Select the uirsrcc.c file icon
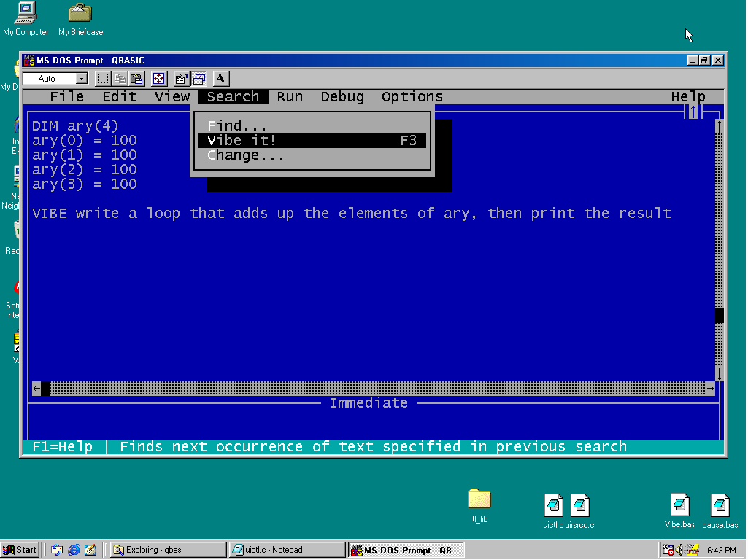748x560 pixels. click(x=580, y=511)
